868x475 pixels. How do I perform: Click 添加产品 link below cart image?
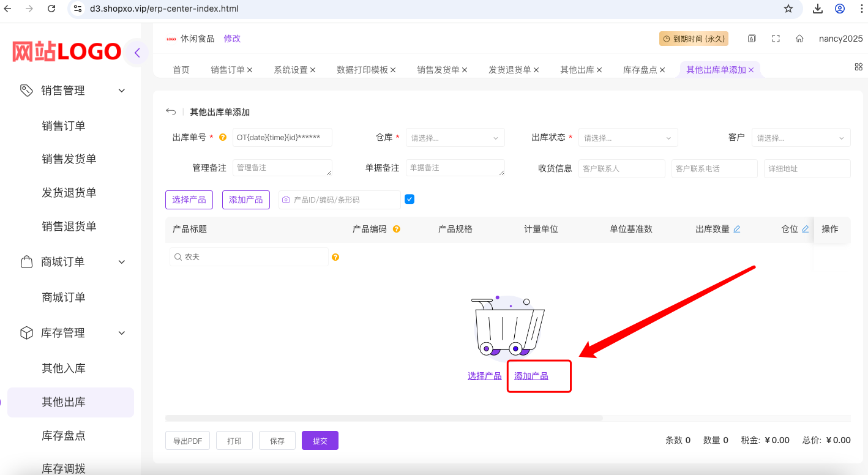click(531, 376)
